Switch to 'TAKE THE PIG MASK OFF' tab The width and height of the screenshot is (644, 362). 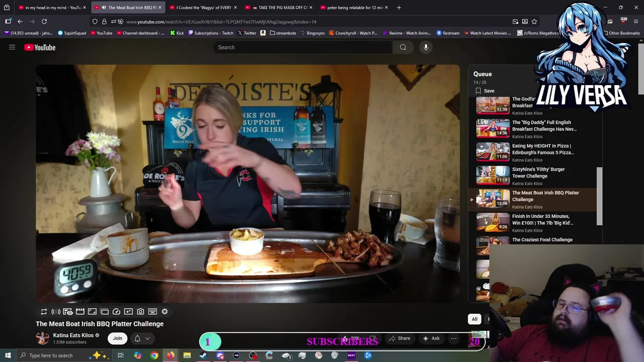click(x=278, y=8)
